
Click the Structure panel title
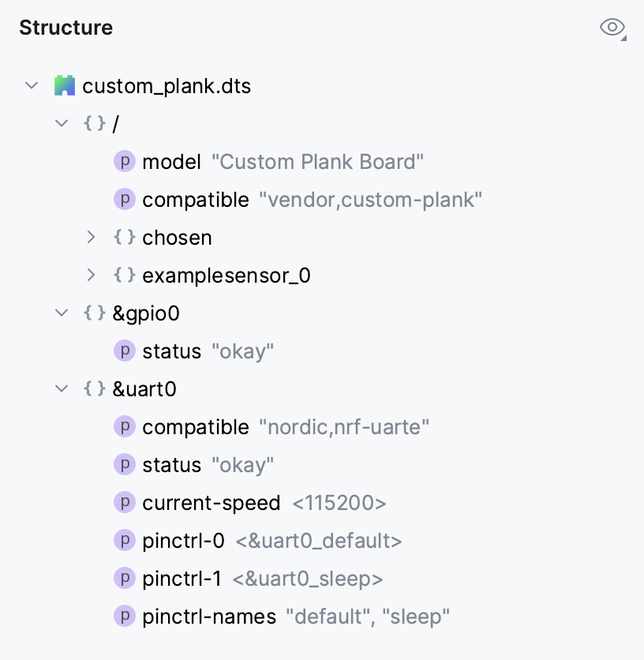click(66, 27)
